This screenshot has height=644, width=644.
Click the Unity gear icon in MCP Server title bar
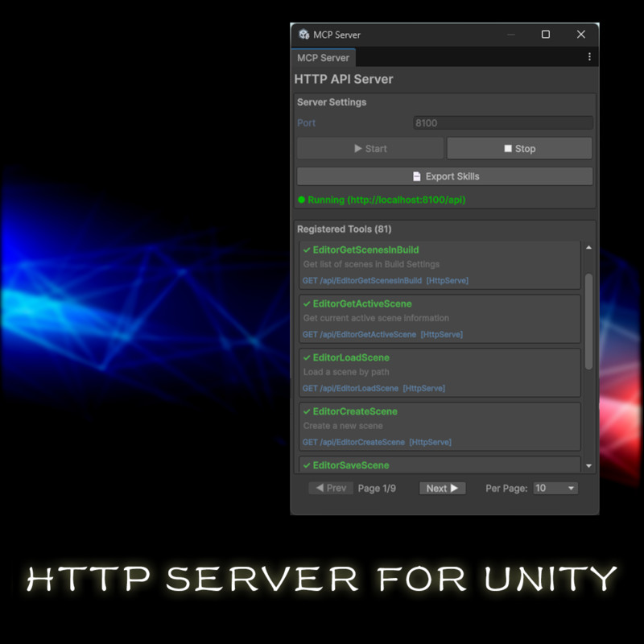click(304, 35)
